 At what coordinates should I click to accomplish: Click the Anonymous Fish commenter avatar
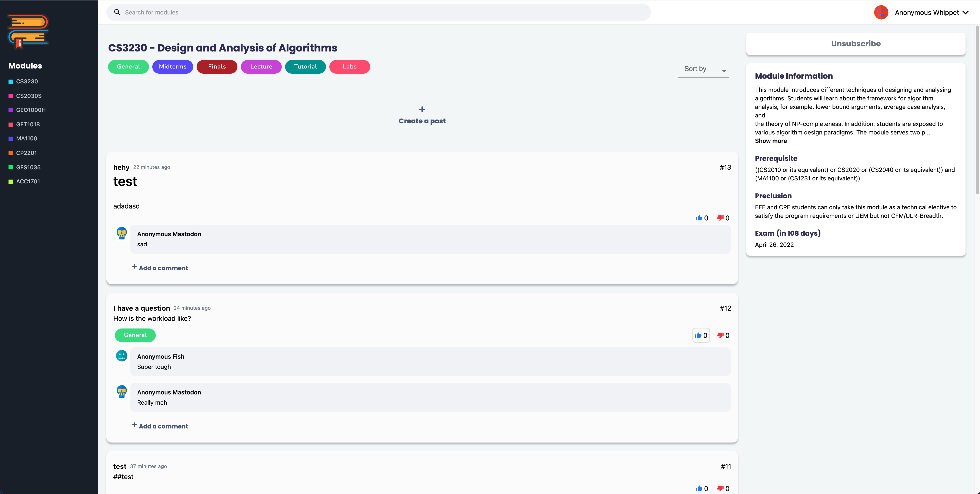[122, 356]
